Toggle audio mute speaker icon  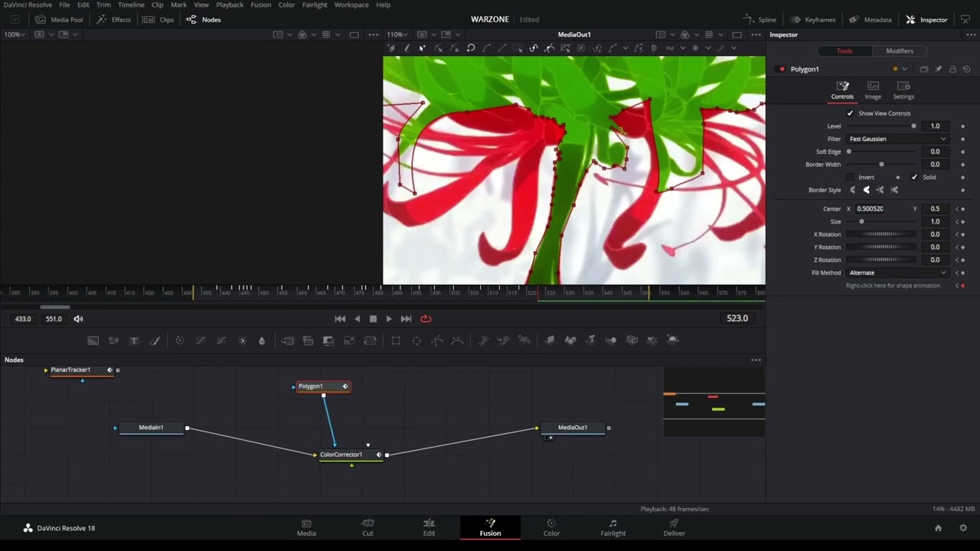(78, 318)
